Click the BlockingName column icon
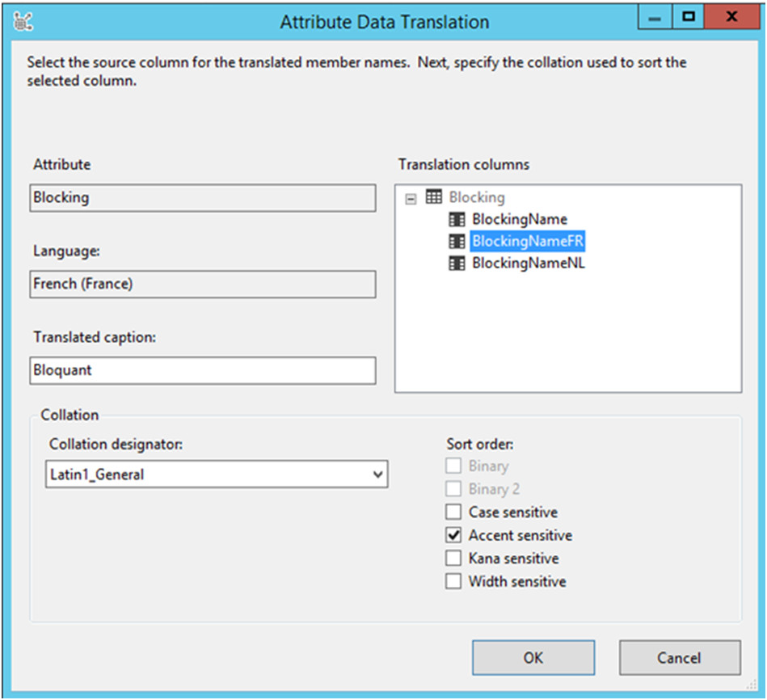The image size is (767, 700). pyautogui.click(x=457, y=219)
